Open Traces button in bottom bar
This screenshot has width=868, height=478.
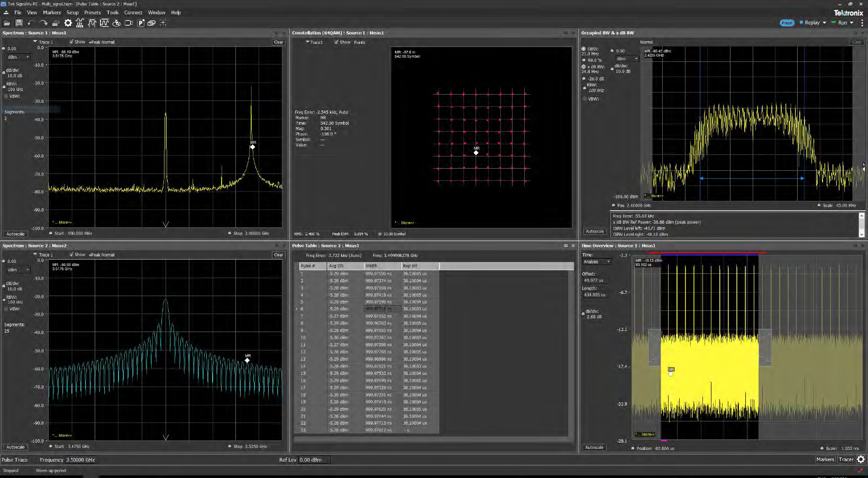[x=846, y=459]
